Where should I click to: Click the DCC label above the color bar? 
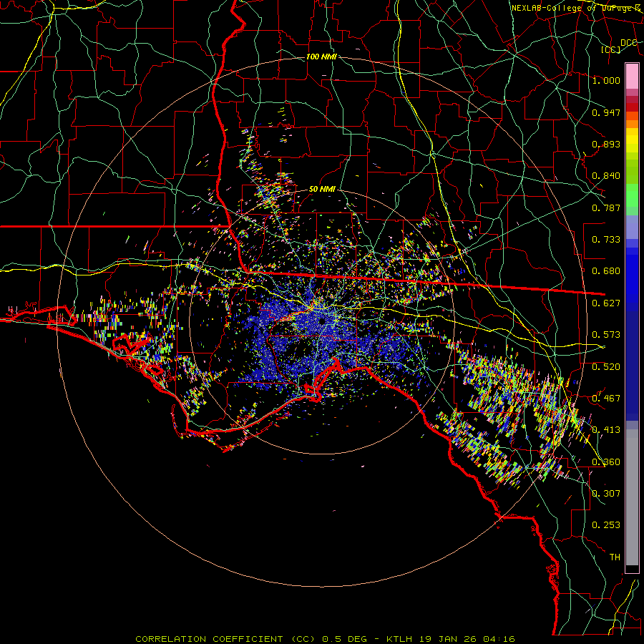(629, 43)
